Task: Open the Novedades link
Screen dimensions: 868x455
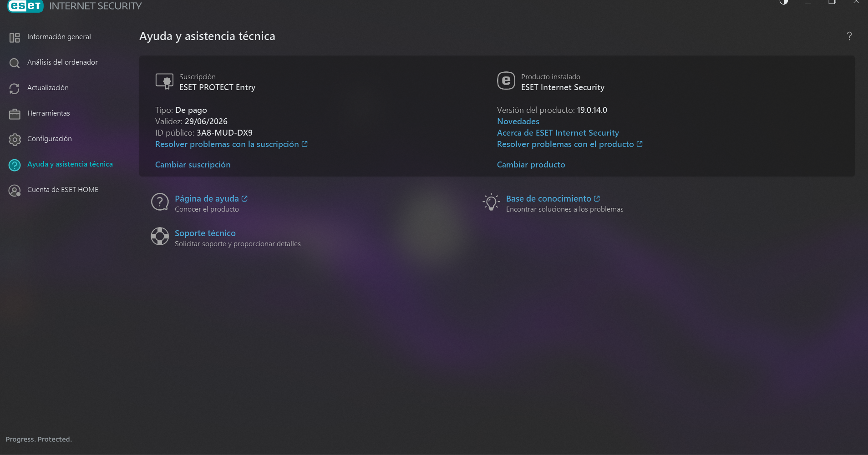Action: point(518,121)
